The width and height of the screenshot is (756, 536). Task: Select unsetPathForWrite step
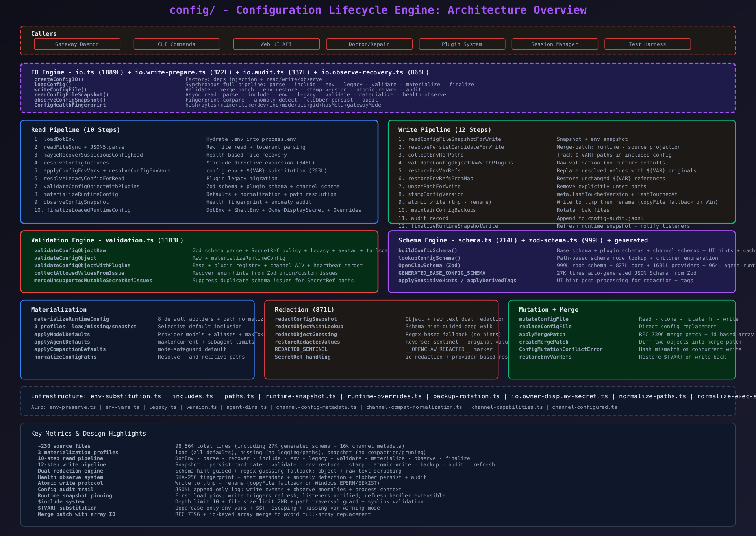coord(429,187)
